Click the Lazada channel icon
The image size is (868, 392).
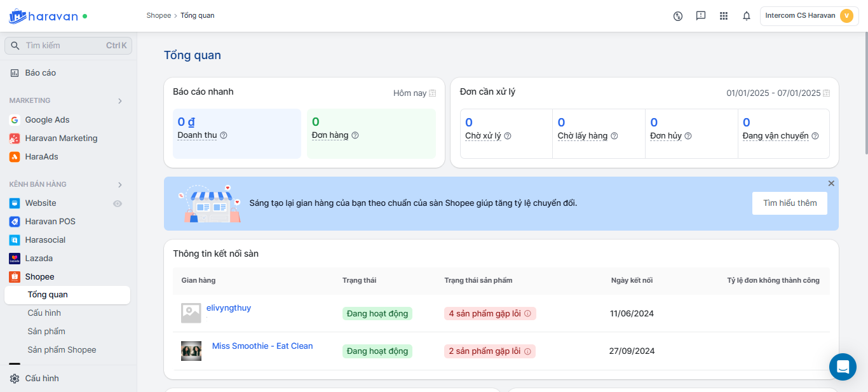tap(15, 259)
